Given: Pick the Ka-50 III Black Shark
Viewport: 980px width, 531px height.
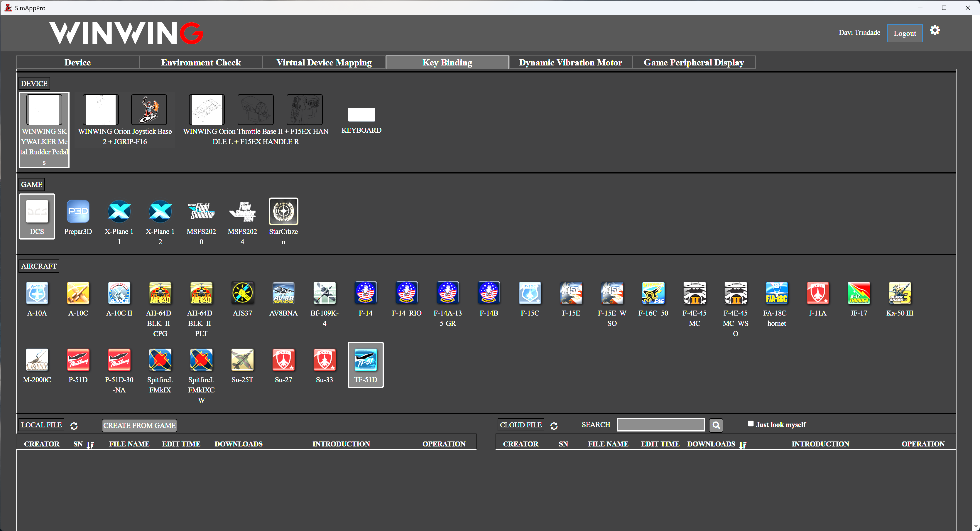Looking at the screenshot, I should coord(900,293).
